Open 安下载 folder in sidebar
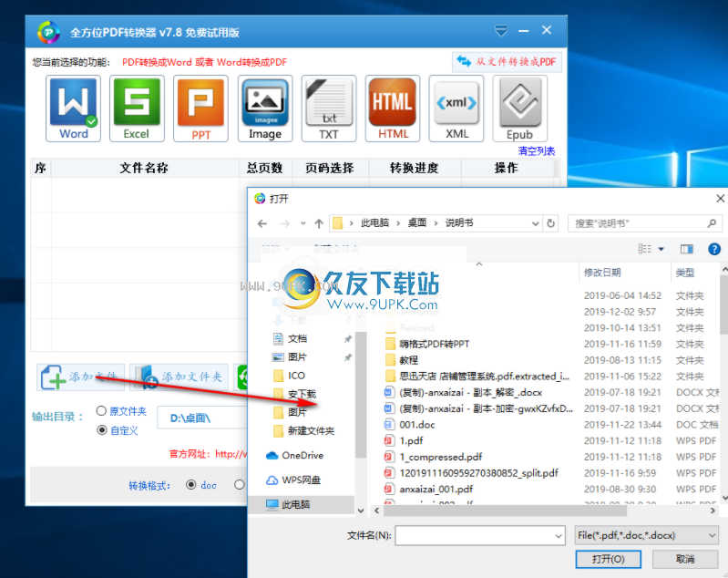Viewport: 728px width, 578px height. 302,394
